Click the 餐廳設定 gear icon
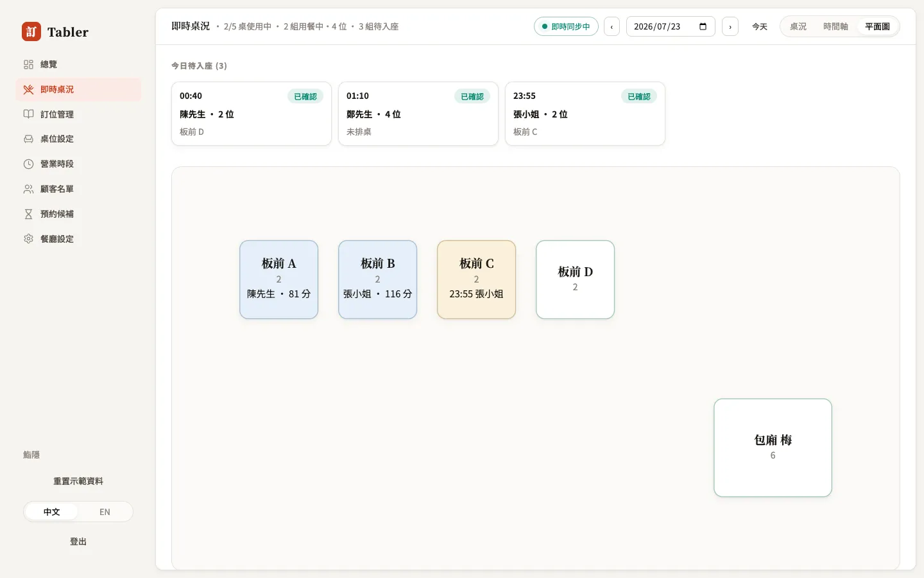Screen dimensions: 924x578 pos(28,239)
